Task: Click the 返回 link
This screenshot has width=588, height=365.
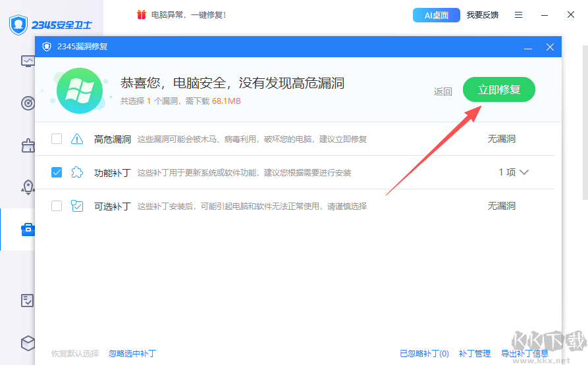Action: [x=442, y=91]
